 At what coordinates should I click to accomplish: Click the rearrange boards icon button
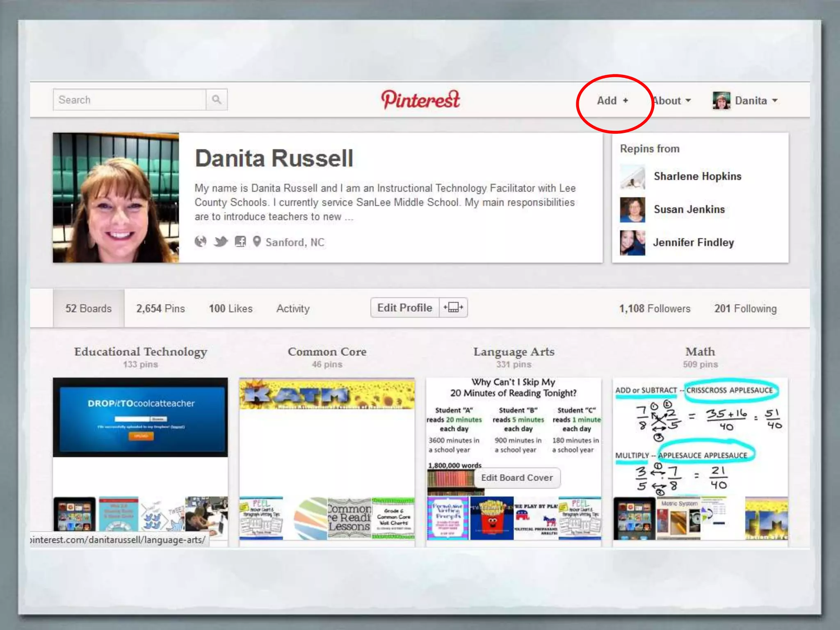pos(453,308)
